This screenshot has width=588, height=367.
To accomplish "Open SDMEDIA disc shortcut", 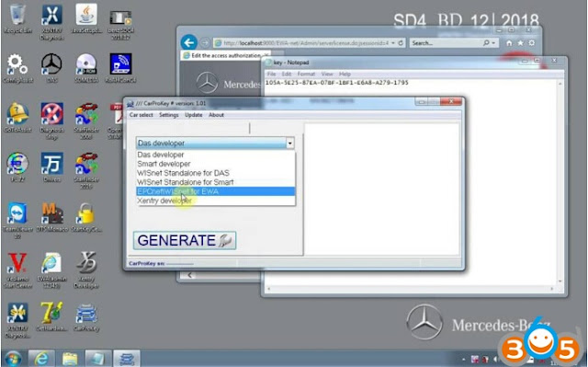I will [86, 67].
